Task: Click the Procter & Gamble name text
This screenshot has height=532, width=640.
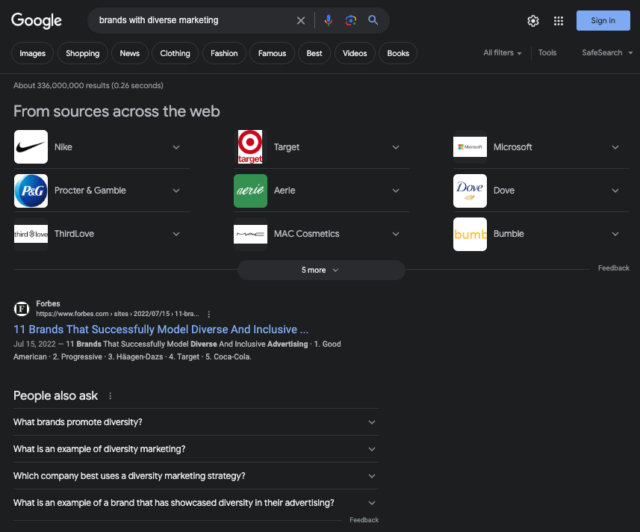Action: point(90,191)
